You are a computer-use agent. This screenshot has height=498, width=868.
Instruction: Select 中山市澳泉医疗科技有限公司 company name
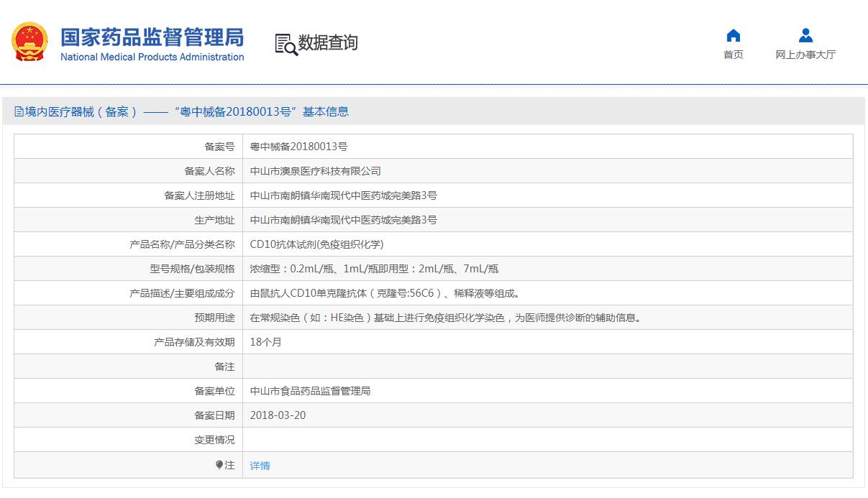click(x=316, y=171)
